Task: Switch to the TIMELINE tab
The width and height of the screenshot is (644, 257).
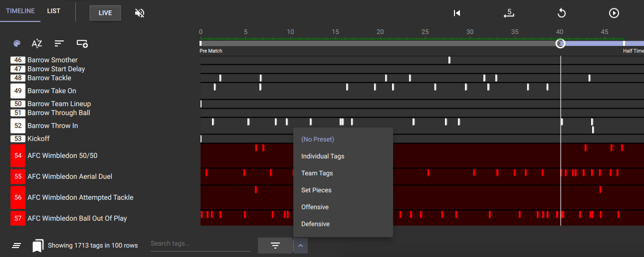Action: pyautogui.click(x=20, y=11)
